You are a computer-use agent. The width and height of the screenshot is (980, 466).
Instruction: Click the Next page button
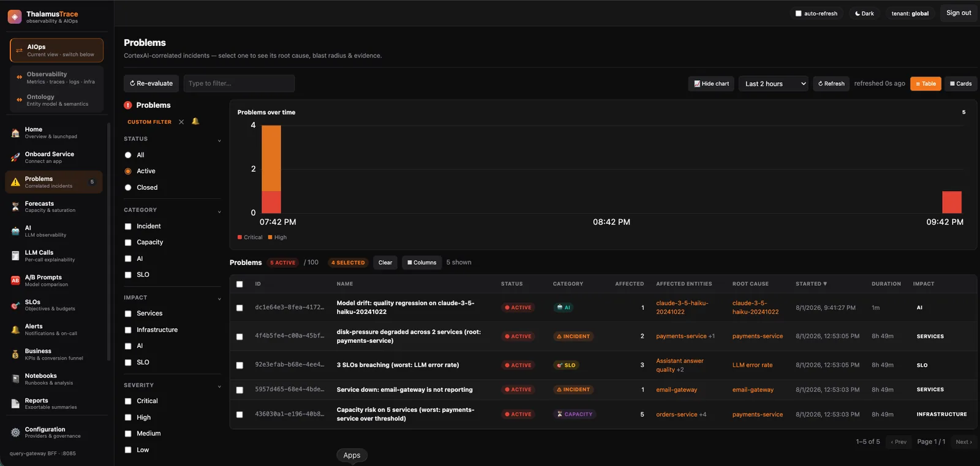(963, 442)
